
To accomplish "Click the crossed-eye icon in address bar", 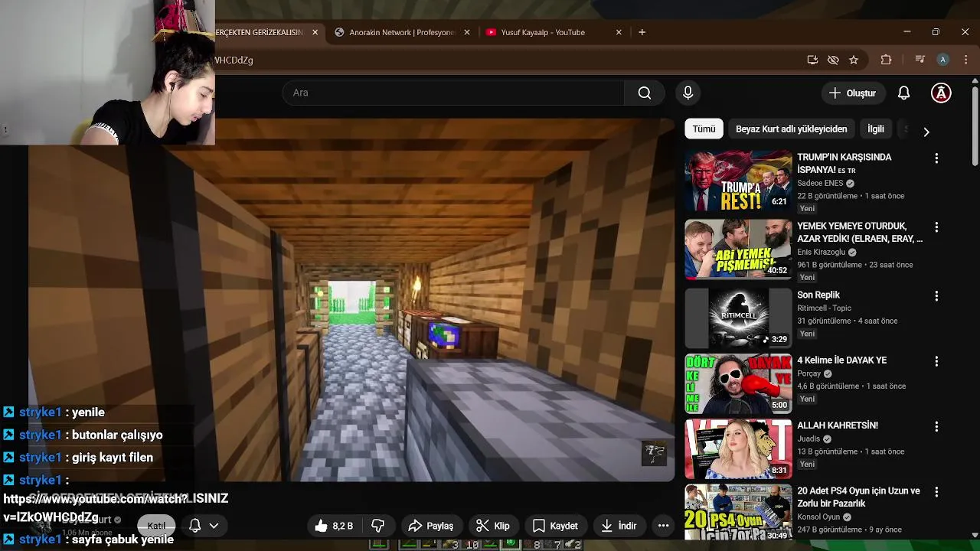I will 833,60.
